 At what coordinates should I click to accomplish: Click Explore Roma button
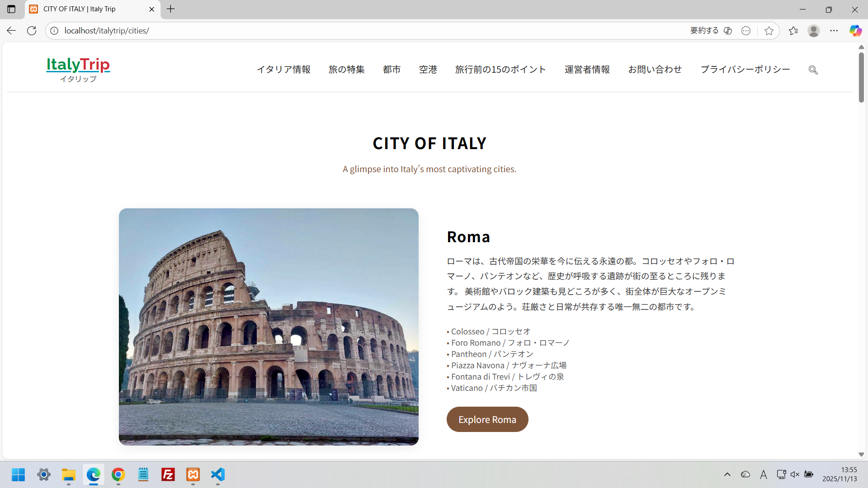click(487, 419)
